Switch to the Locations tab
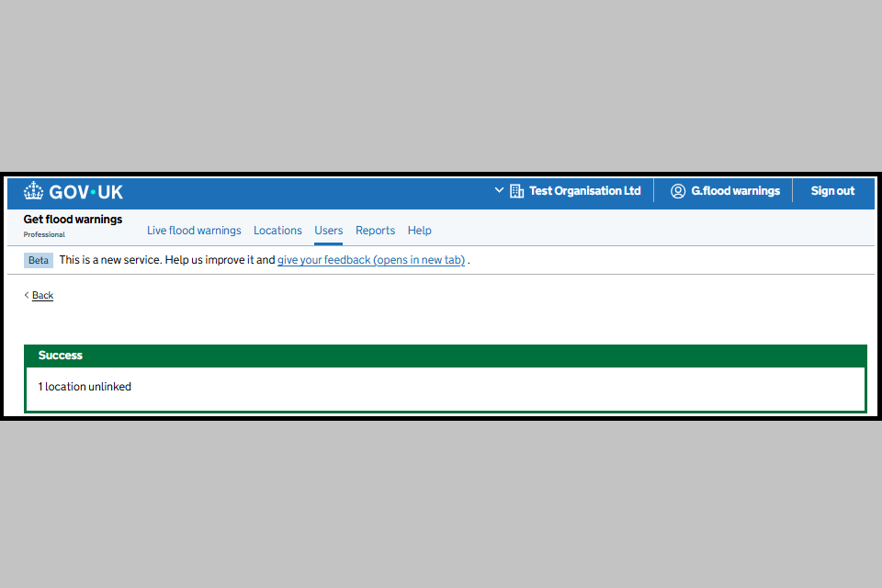Viewport: 882px width, 588px height. coord(277,231)
